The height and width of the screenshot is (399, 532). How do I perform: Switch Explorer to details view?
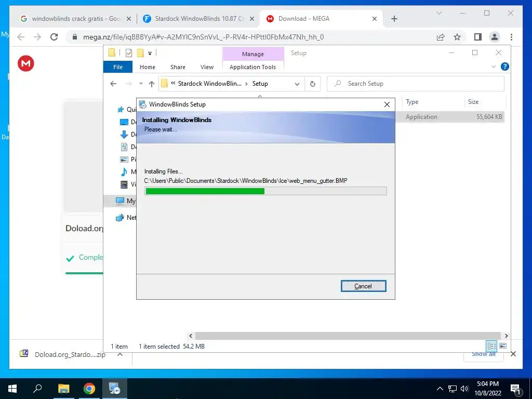pyautogui.click(x=491, y=346)
